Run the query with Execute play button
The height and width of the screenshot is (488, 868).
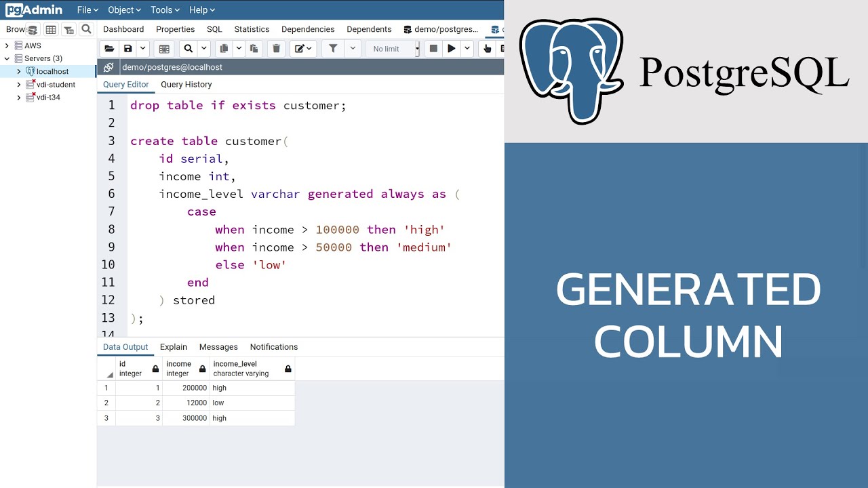click(x=451, y=49)
